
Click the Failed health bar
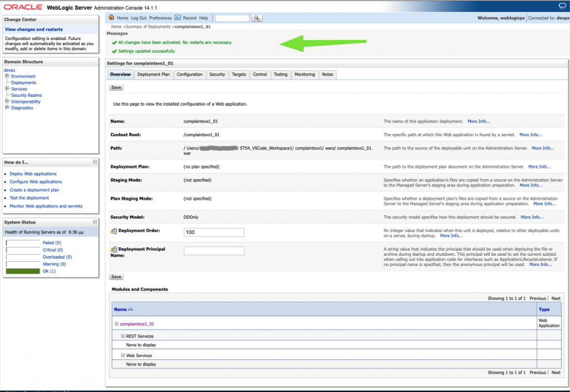tap(23, 243)
